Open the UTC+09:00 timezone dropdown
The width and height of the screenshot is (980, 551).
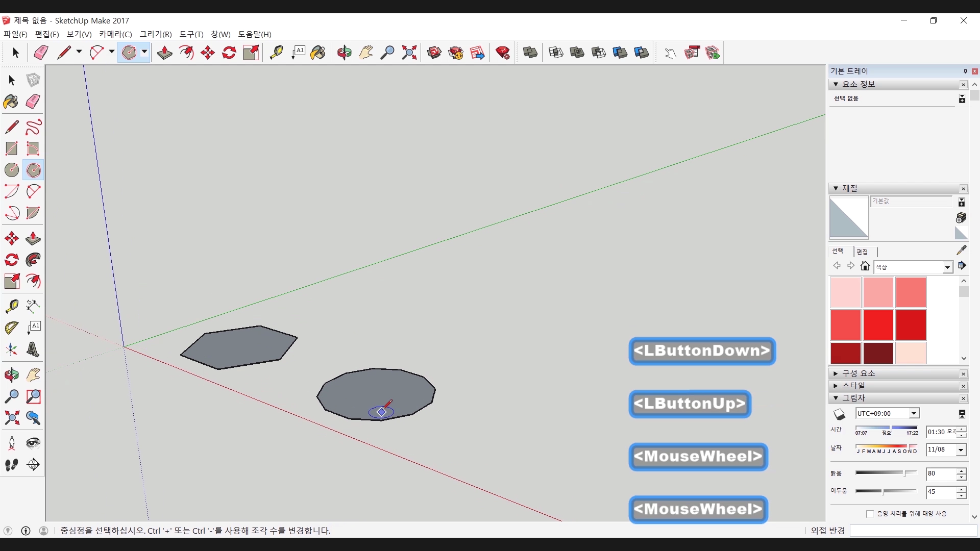click(914, 414)
